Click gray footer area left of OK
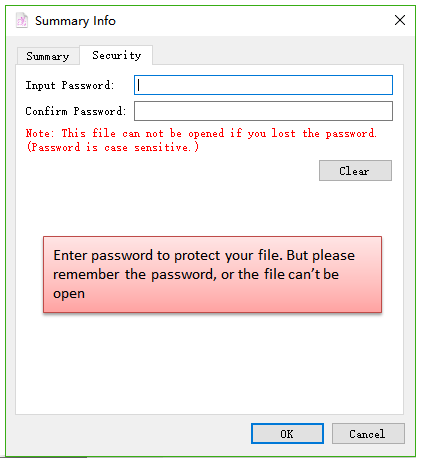424x473 pixels. pyautogui.click(x=130, y=434)
